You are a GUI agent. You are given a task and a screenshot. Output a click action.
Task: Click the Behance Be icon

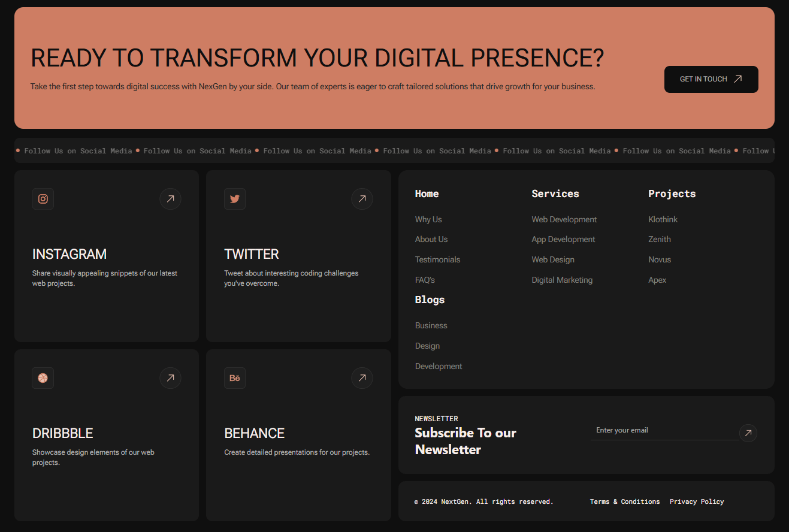tap(235, 378)
